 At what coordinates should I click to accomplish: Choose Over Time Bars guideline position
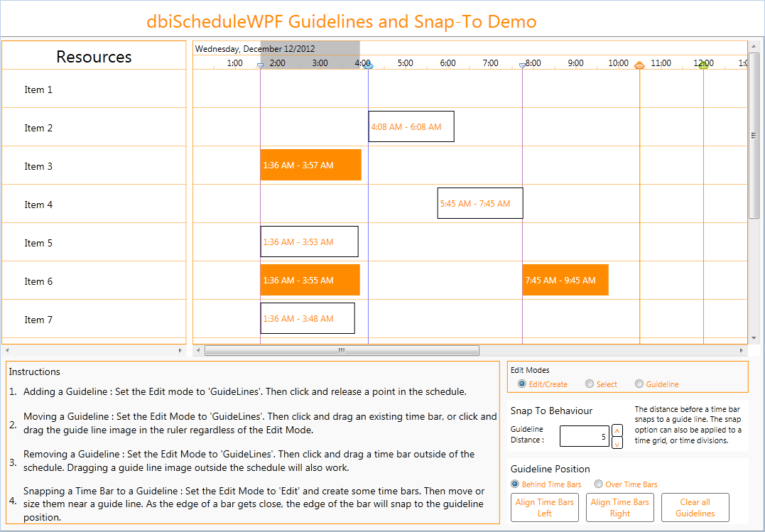point(599,484)
